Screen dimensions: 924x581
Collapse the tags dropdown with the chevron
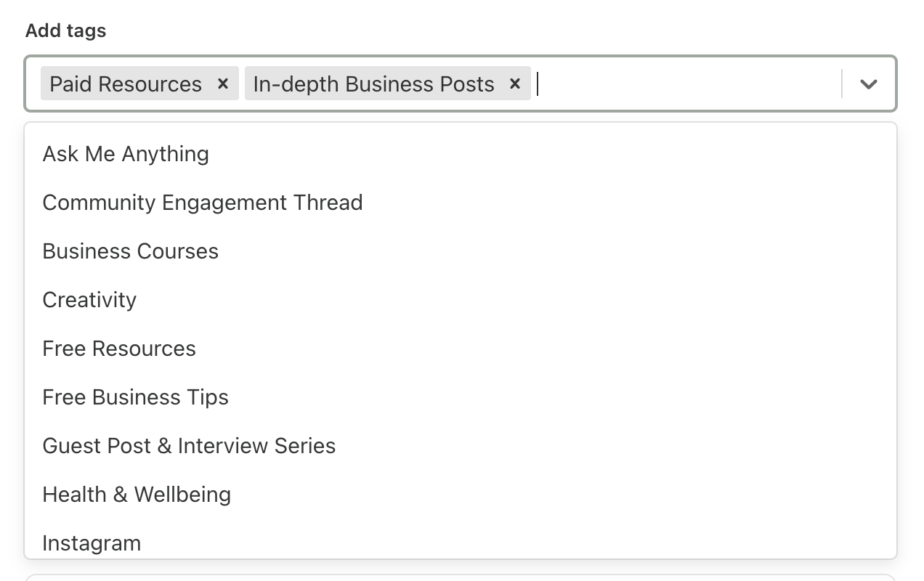tap(867, 84)
